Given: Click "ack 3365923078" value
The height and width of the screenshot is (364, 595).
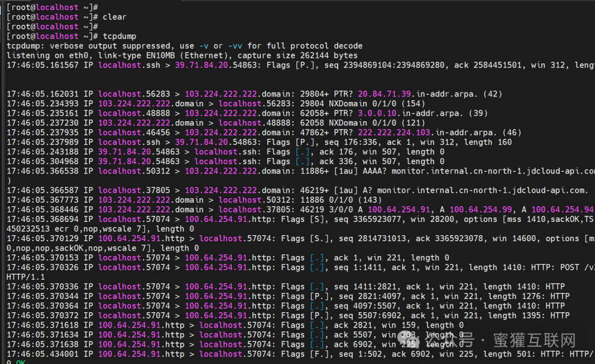Looking at the screenshot, I should (450, 238).
